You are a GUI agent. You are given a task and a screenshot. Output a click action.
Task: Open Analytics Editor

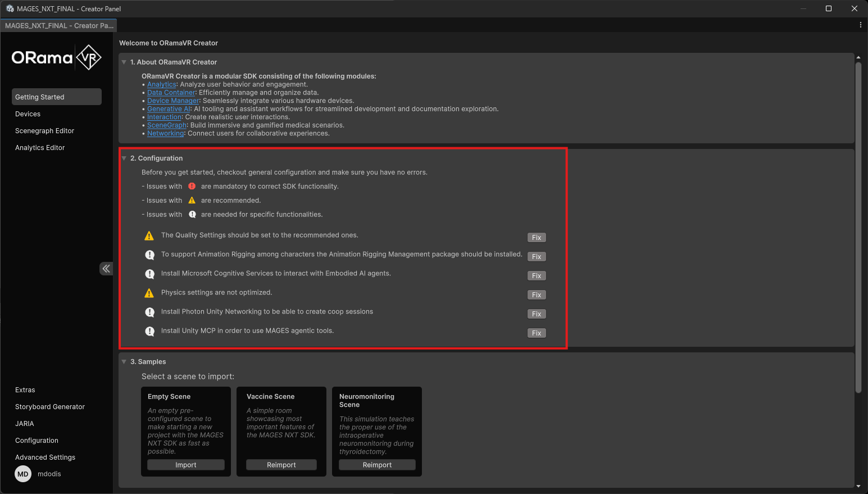click(40, 148)
